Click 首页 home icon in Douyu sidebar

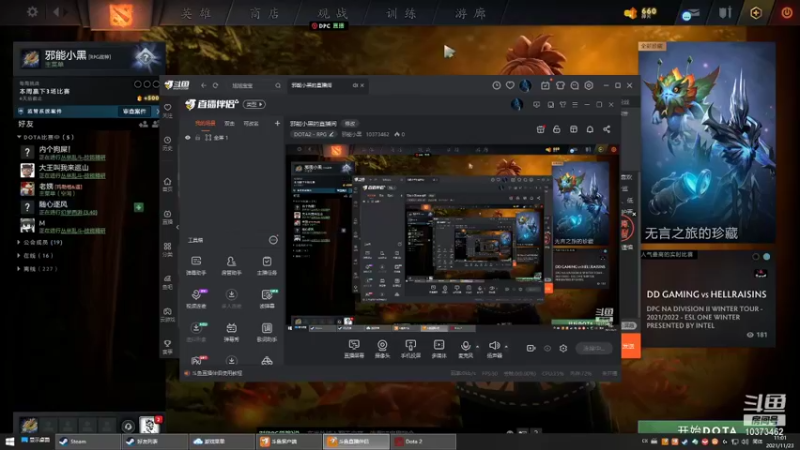(167, 184)
